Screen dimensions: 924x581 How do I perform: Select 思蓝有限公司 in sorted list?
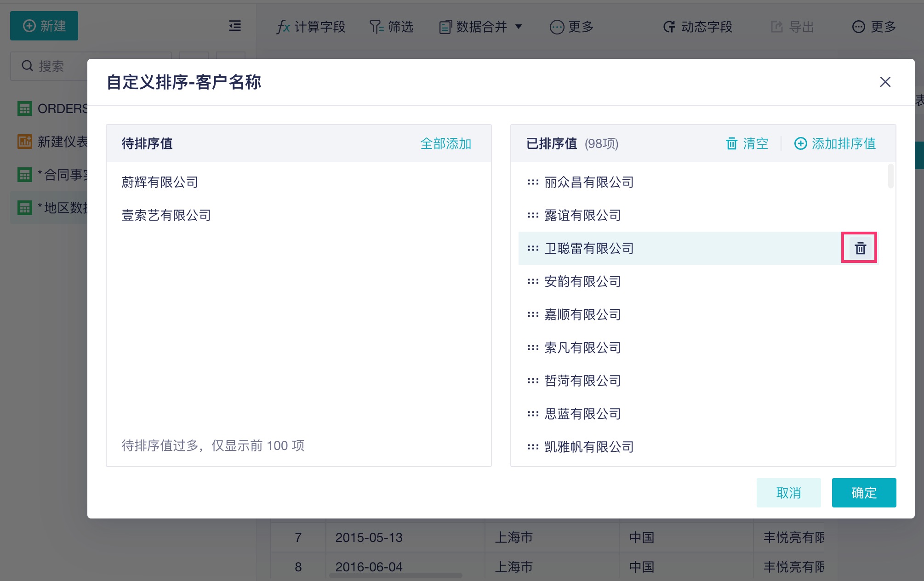582,414
